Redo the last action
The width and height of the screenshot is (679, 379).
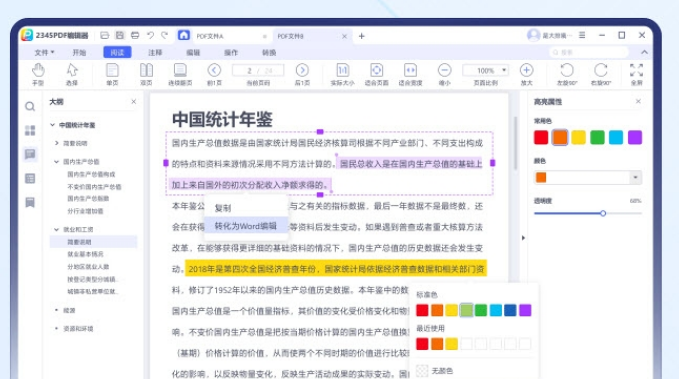165,36
